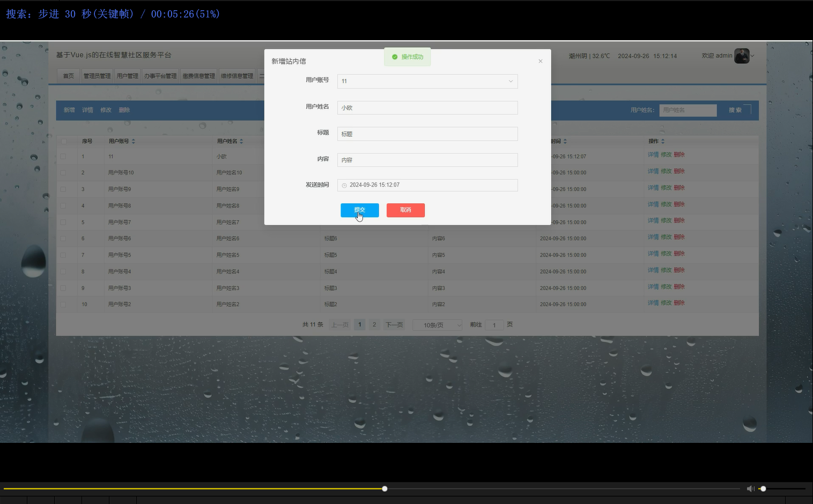Viewport: 813px width, 504px height.
Task: Check the checkbox for row 1
Action: point(63,157)
